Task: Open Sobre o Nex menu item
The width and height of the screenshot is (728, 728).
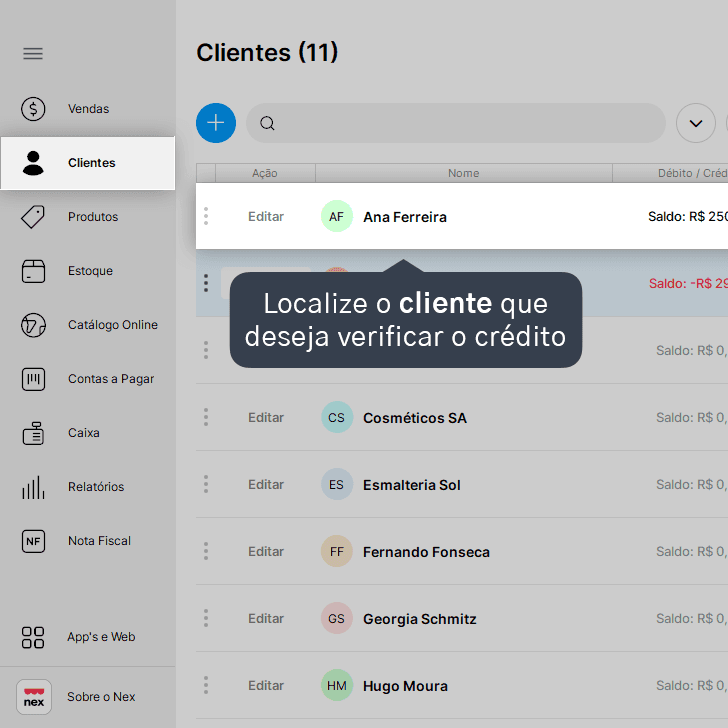Action: coord(88,697)
